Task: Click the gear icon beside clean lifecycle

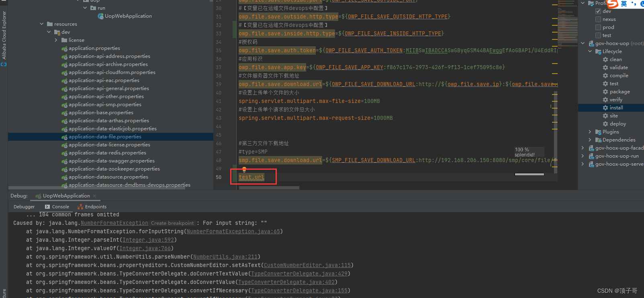Action: (x=605, y=60)
